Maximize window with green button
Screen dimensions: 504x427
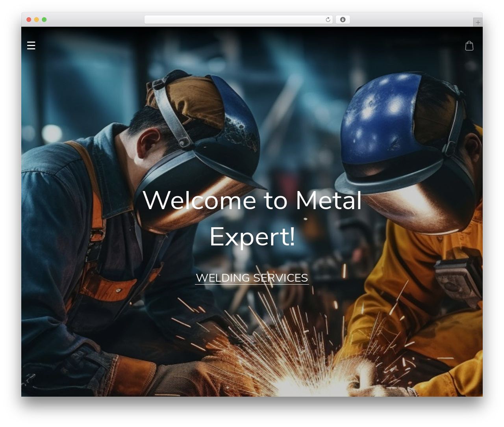click(44, 20)
